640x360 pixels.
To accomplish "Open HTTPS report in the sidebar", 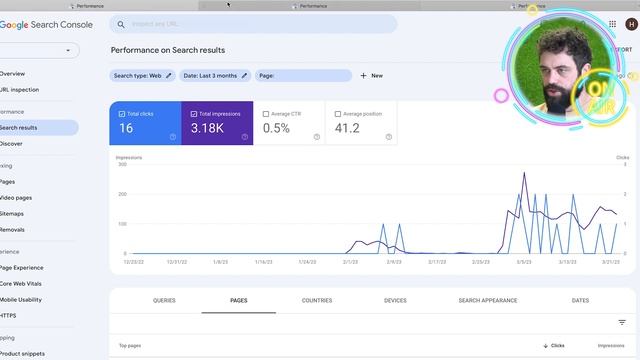I will [8, 316].
